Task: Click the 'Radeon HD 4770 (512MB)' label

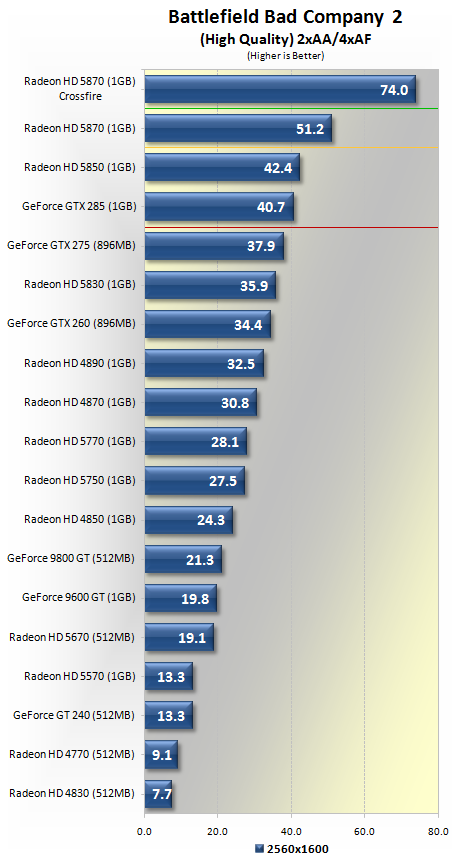Action: pos(73,755)
